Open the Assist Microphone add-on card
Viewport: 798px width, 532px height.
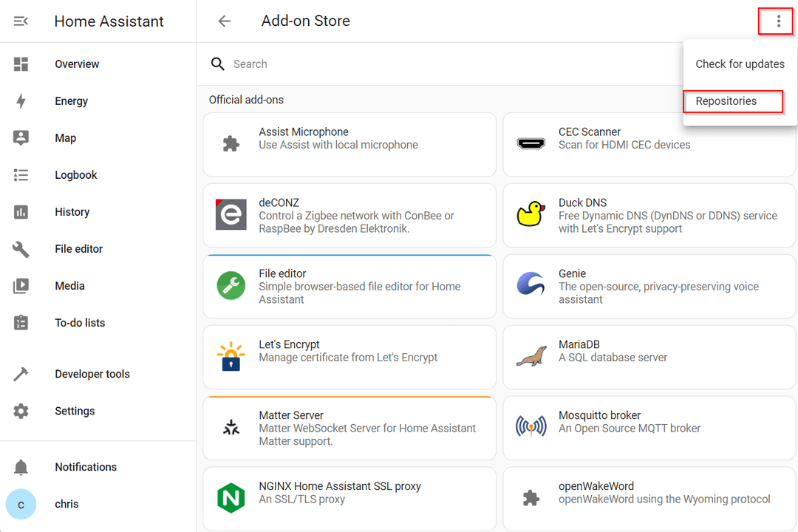349,145
